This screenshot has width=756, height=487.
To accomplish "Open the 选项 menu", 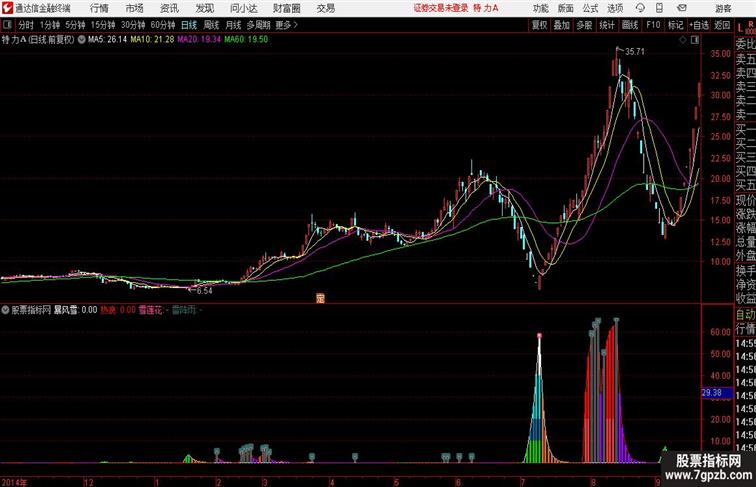I will coord(615,8).
